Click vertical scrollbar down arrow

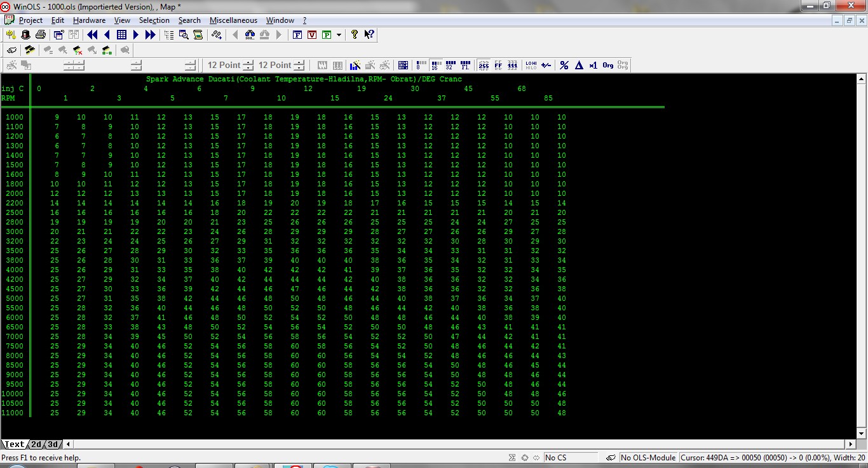(862, 434)
